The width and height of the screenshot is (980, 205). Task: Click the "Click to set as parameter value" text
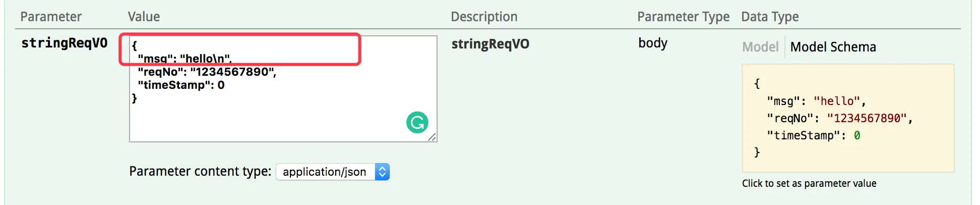click(x=809, y=183)
